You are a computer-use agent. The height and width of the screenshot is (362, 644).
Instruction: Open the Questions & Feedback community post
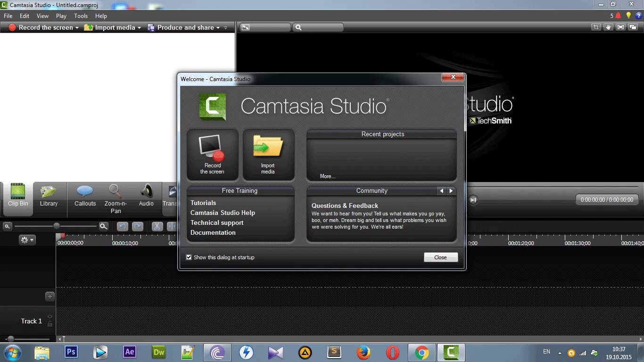click(x=345, y=206)
